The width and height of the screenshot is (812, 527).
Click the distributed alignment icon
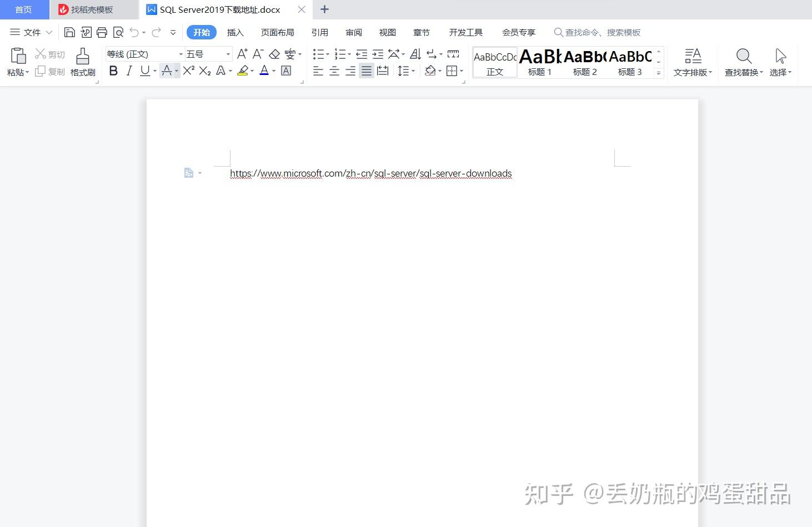[383, 71]
